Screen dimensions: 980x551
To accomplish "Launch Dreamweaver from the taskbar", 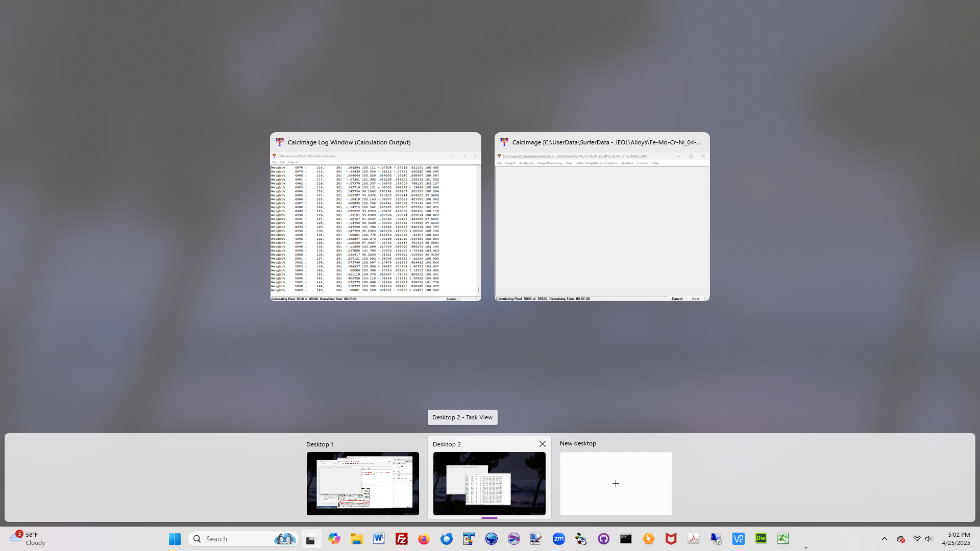I will [761, 539].
